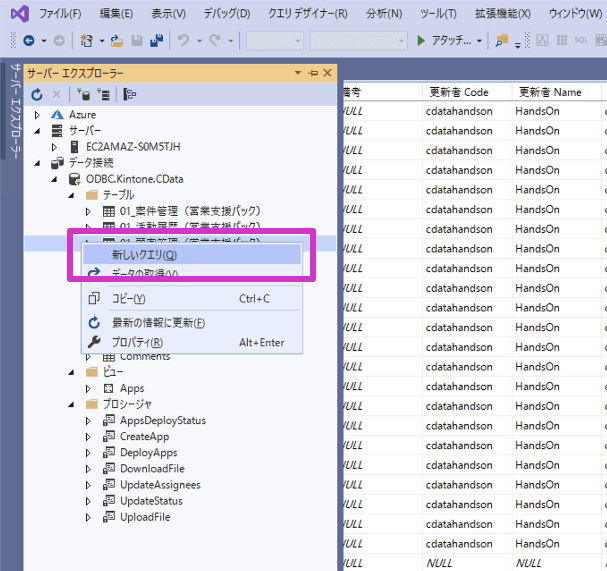Click the 更新者 Name column header
Image resolution: width=607 pixels, height=571 pixels.
tap(556, 92)
